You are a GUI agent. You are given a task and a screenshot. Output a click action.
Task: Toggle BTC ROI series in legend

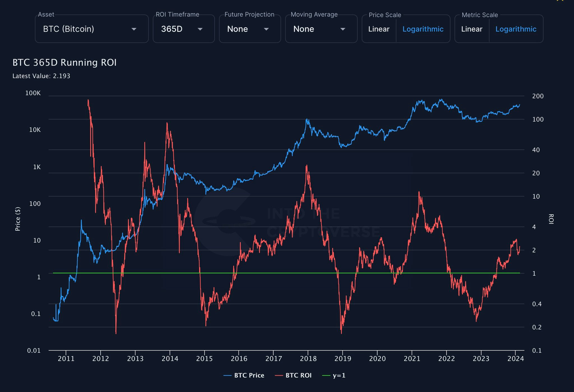tap(298, 375)
